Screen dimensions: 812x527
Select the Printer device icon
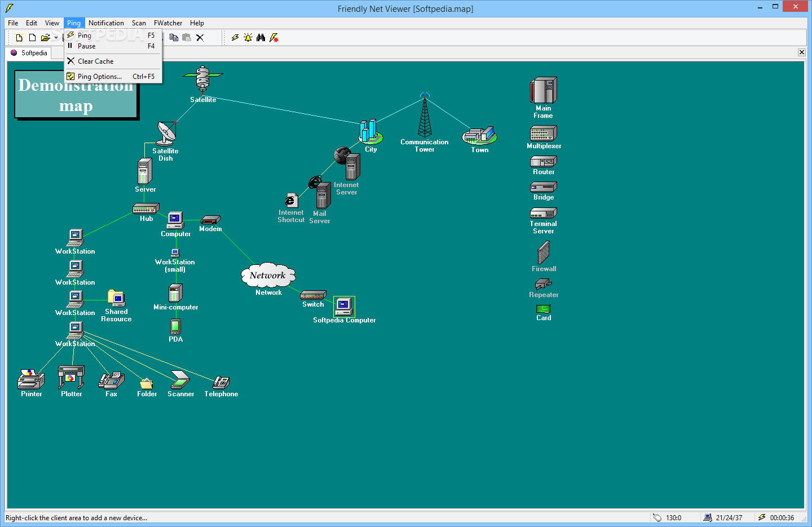click(x=31, y=379)
